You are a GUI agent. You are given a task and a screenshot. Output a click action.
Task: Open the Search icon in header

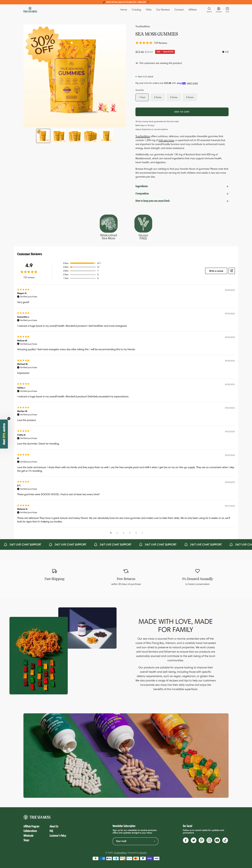(209, 9)
